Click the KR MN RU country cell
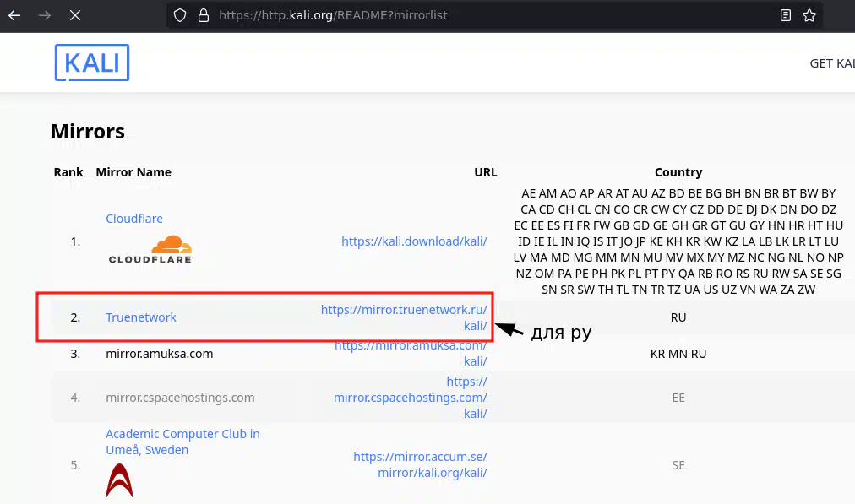Viewport: 855px width, 504px height. [678, 355]
